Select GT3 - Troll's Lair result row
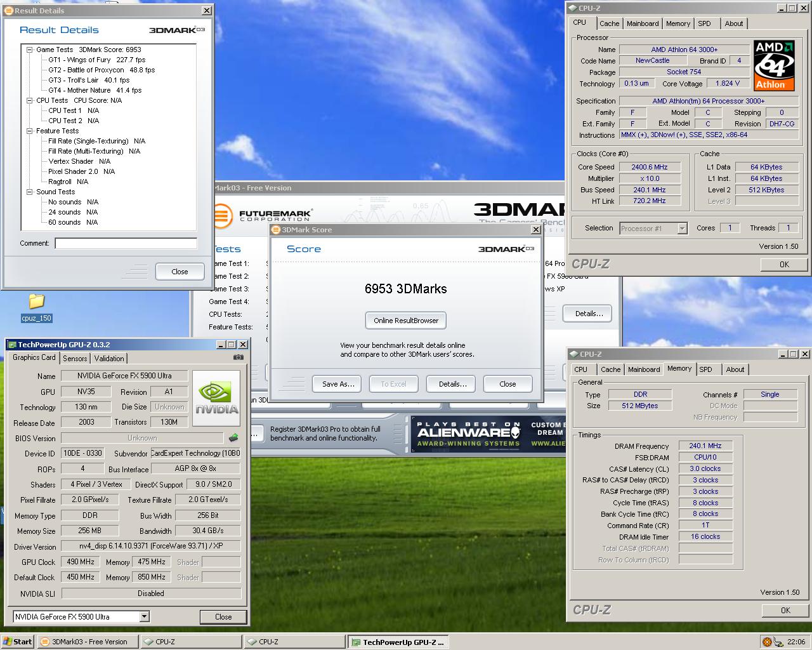The image size is (812, 650). tap(89, 80)
